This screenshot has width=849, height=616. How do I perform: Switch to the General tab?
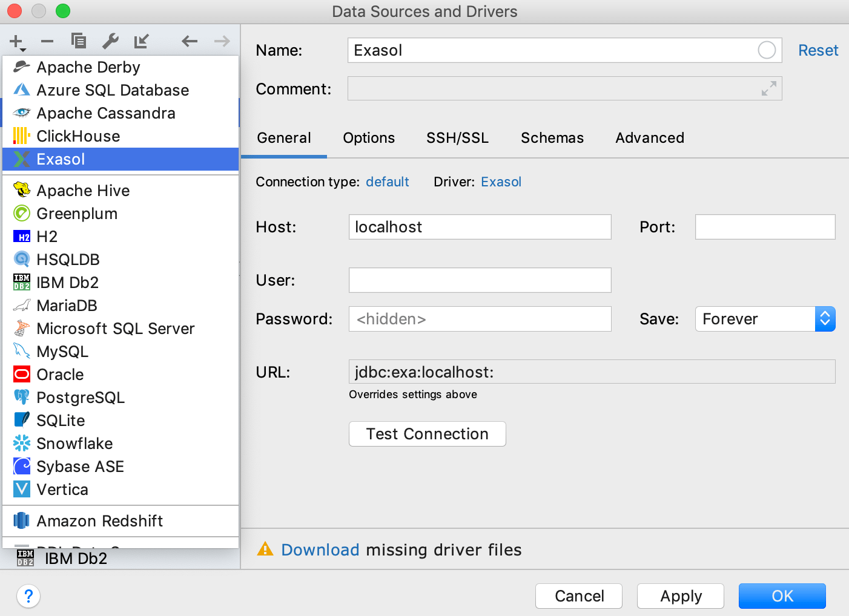[284, 138]
